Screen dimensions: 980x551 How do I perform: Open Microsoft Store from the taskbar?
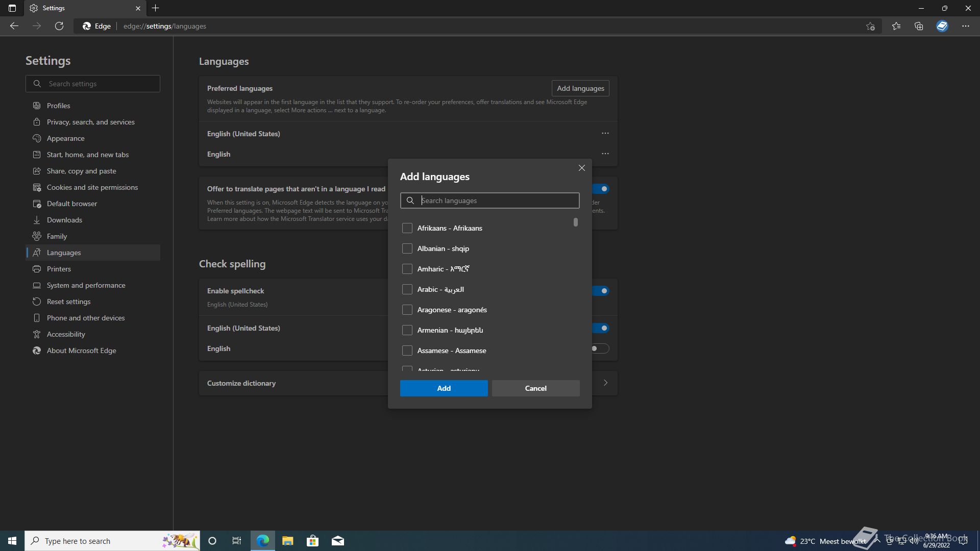tap(312, 541)
